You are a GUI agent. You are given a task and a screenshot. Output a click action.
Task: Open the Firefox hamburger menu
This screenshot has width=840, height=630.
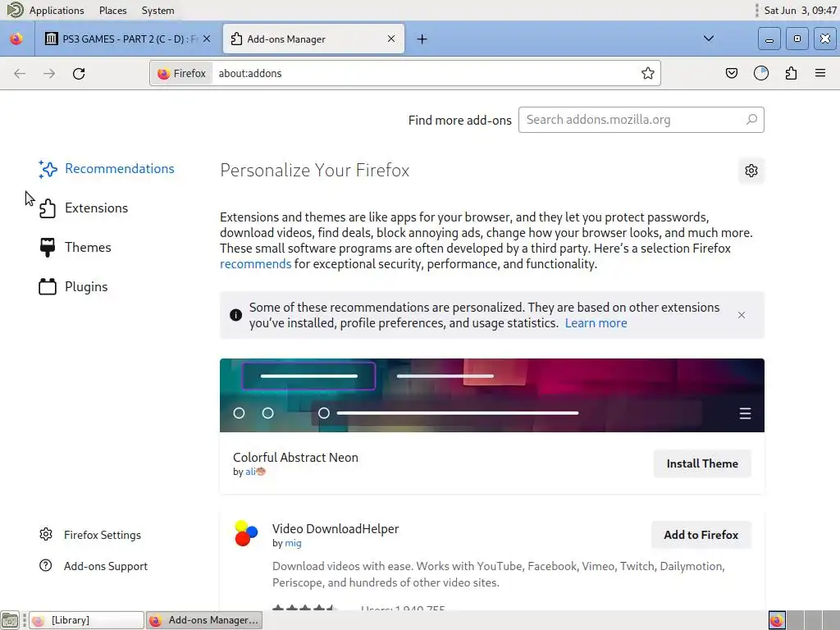(x=820, y=73)
